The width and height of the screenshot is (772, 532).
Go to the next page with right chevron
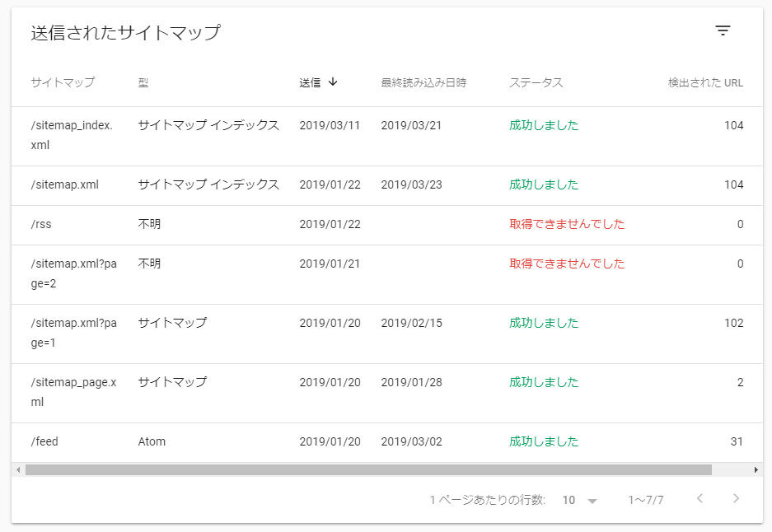736,498
